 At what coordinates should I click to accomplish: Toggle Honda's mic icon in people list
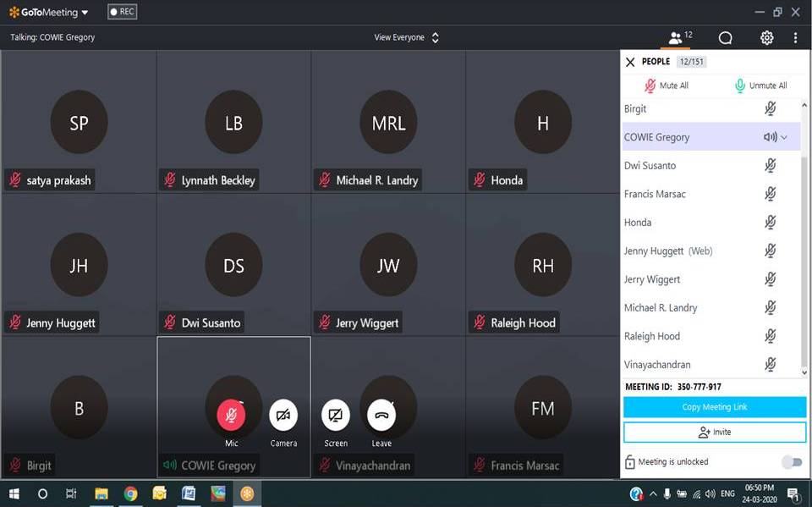[x=770, y=223]
